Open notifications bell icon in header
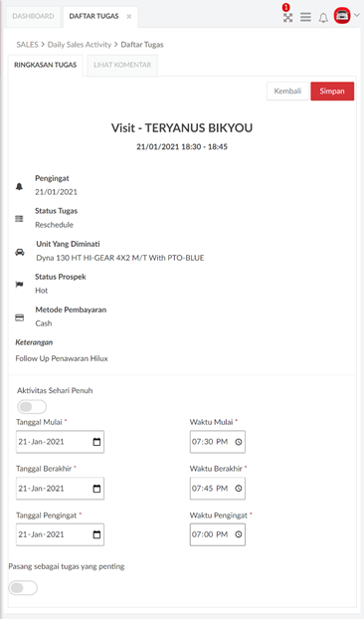Image resolution: width=364 pixels, height=619 pixels. (323, 18)
